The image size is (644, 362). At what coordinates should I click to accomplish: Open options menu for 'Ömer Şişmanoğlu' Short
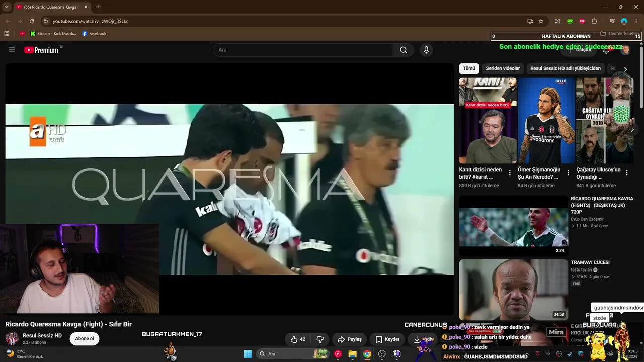click(568, 173)
